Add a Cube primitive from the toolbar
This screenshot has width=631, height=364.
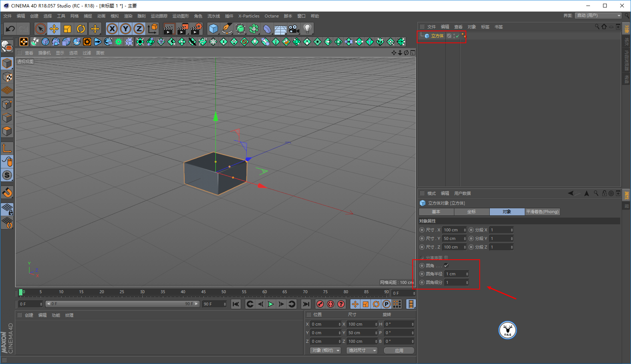pos(213,29)
